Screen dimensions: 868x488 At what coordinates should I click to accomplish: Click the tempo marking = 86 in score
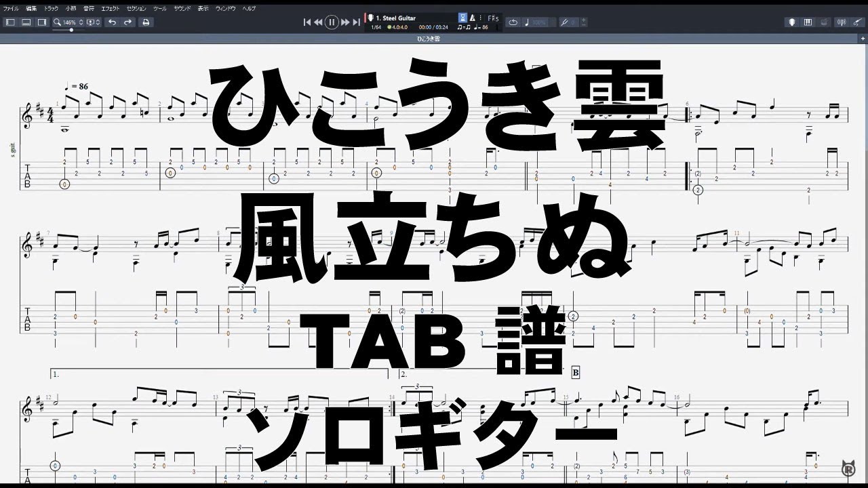point(75,87)
